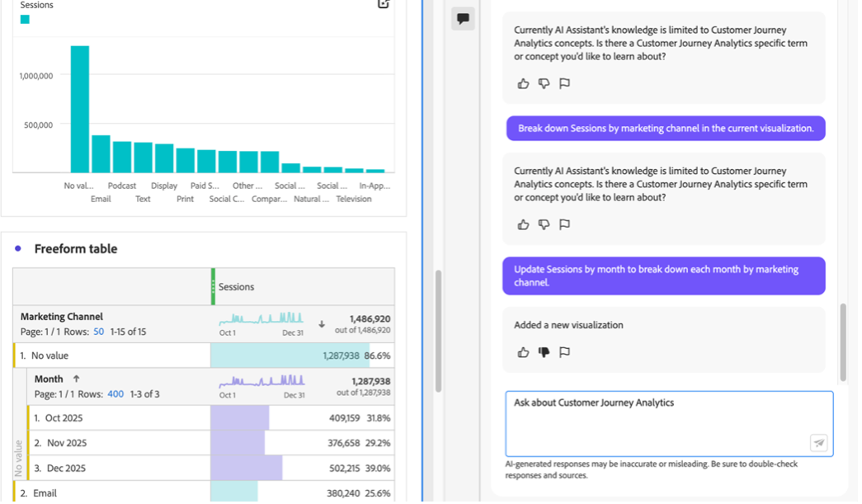Thumbs up the first AI Assistant response
Image resolution: width=862 pixels, height=504 pixels.
click(x=523, y=83)
